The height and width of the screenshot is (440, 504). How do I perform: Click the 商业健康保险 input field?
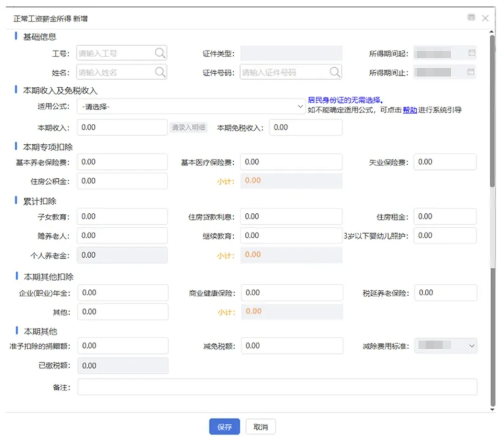(x=292, y=293)
